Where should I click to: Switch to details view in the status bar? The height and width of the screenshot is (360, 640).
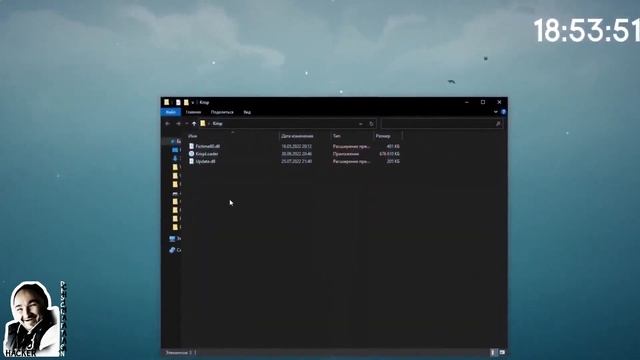pos(493,352)
